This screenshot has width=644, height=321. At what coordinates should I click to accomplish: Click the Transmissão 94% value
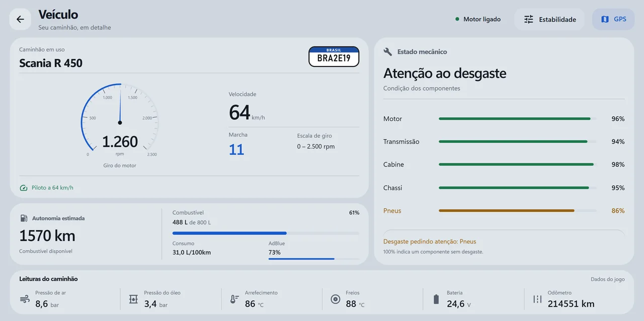click(x=618, y=141)
